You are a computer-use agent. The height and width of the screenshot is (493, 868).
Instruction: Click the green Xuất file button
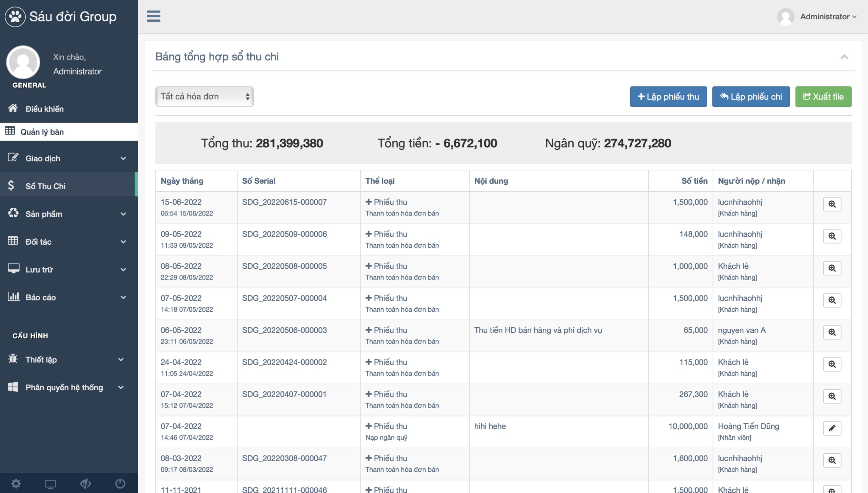(823, 97)
